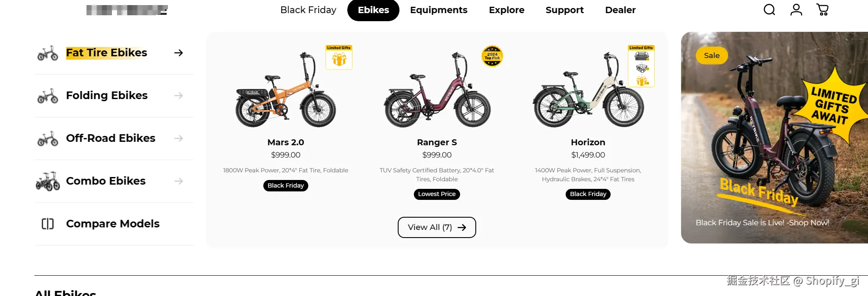The width and height of the screenshot is (868, 296).
Task: Expand Folding Ebikes using its arrow
Action: [179, 96]
